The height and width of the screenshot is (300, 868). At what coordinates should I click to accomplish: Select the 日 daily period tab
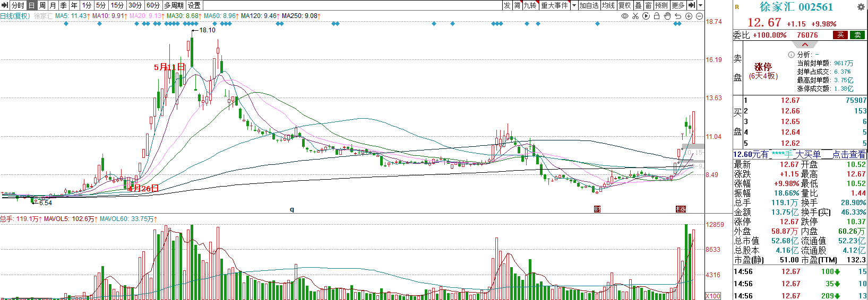[x=31, y=5]
